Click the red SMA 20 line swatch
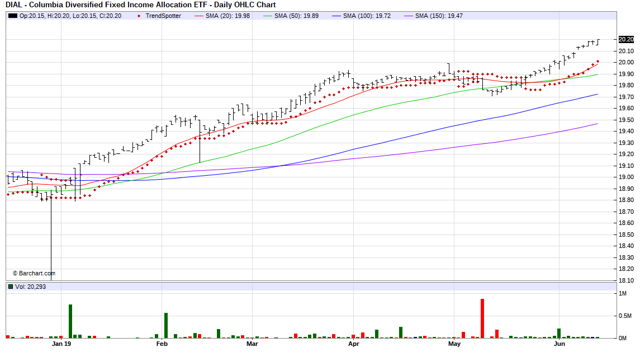Viewport: 640px width, 361px height. click(199, 16)
